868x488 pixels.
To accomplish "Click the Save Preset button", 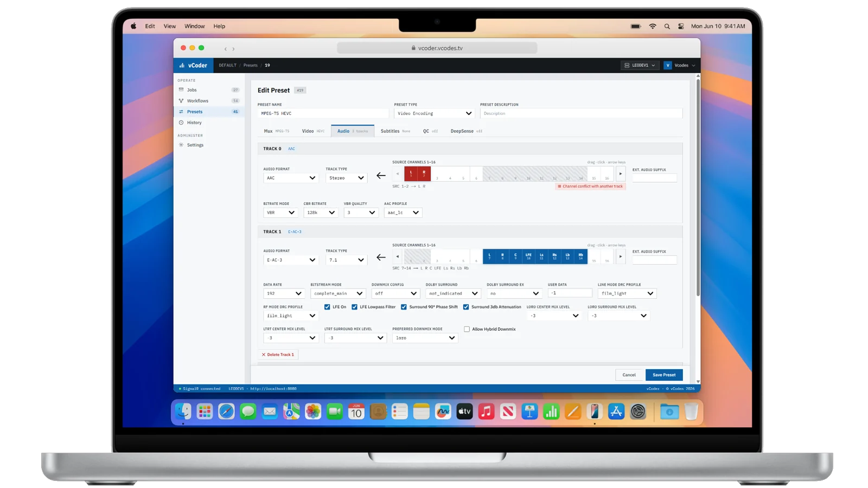I will 664,375.
